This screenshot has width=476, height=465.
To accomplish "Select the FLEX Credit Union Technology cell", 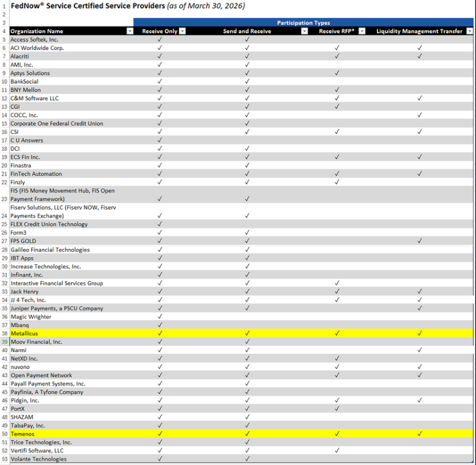I will tap(72, 224).
